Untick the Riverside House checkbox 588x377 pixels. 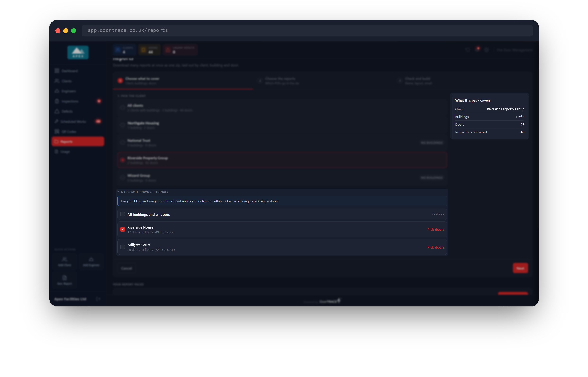(123, 229)
